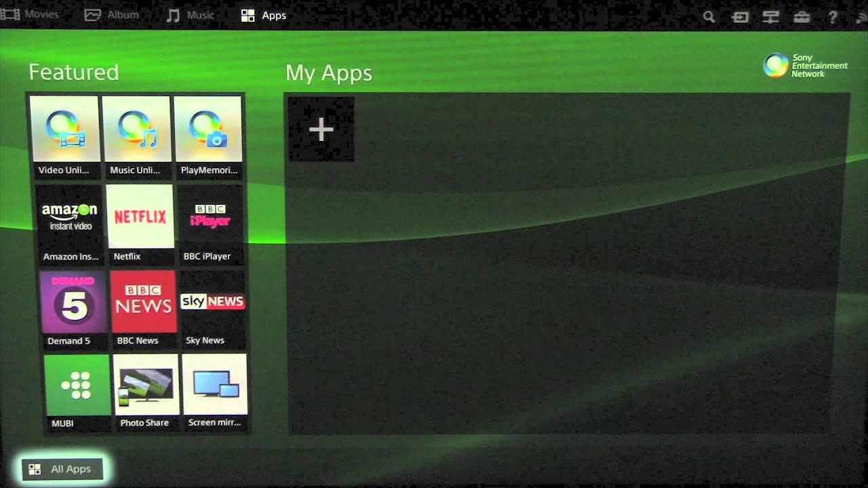Open the PlayMemories app tile

pos(208,137)
